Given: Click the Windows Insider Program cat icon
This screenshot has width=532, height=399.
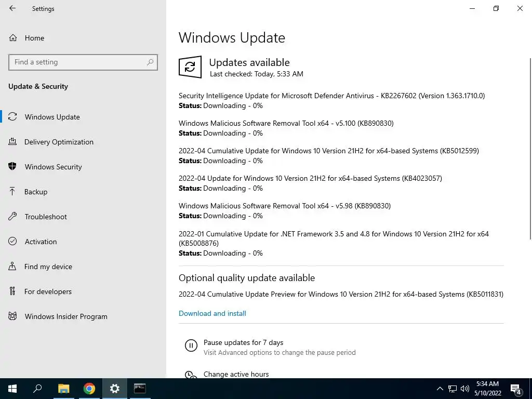Looking at the screenshot, I should pyautogui.click(x=12, y=316).
